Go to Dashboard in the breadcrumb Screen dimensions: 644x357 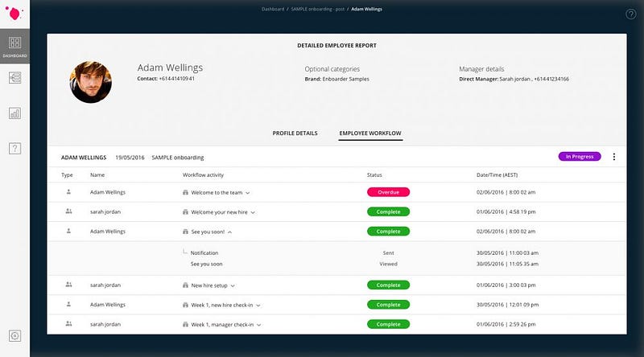click(x=273, y=9)
